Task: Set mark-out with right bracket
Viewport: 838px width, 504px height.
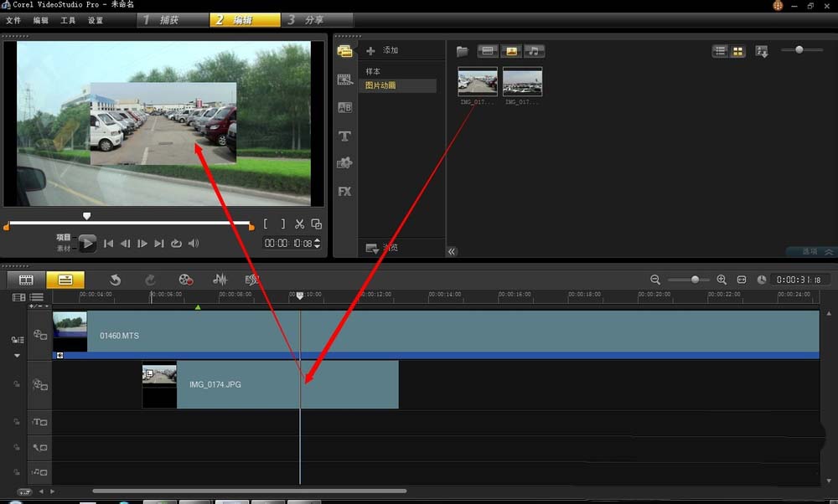Action: 282,224
